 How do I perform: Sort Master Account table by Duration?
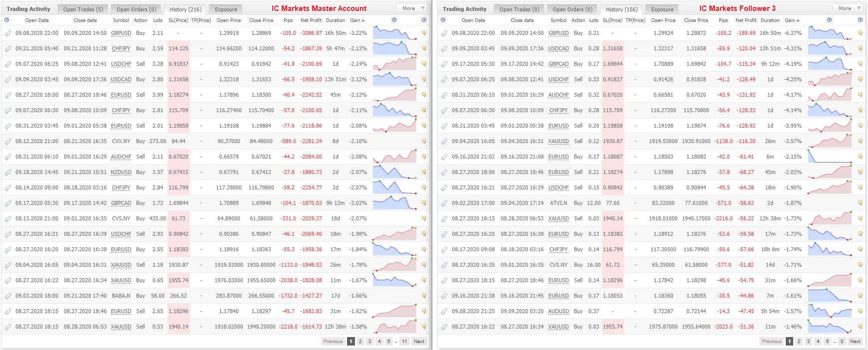click(x=336, y=20)
